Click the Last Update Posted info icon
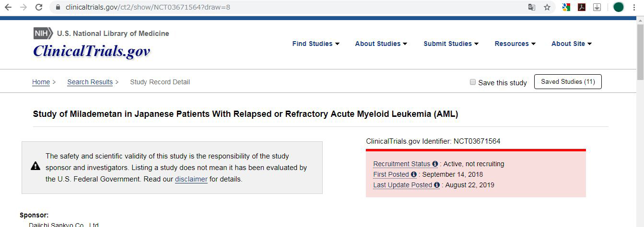Viewport: 644px width, 227px height. [437, 185]
